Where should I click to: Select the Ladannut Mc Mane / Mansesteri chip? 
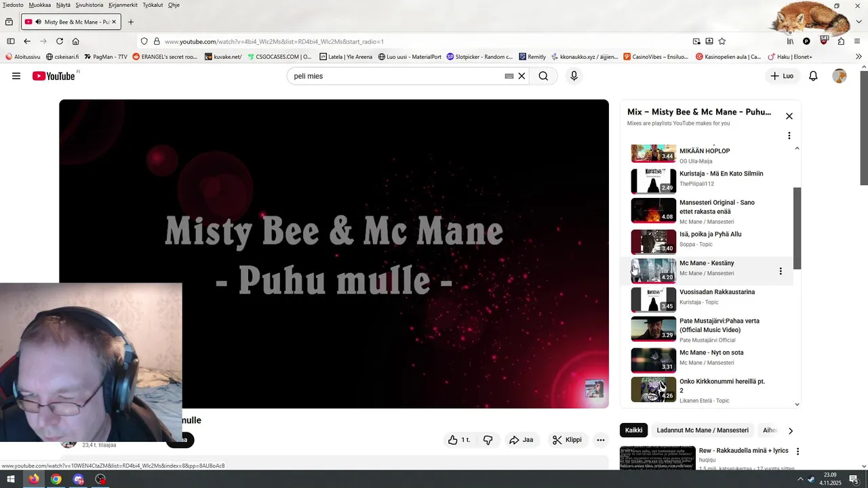(x=703, y=430)
